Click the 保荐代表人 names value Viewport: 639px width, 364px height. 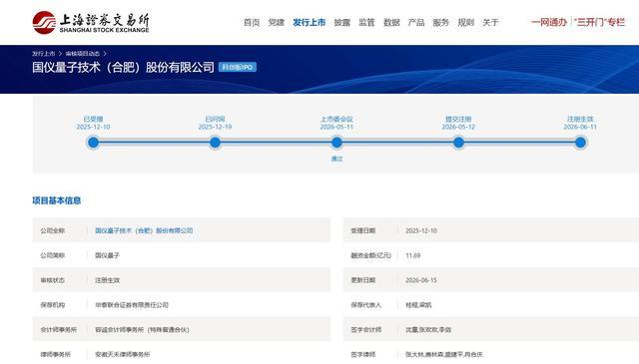point(418,304)
